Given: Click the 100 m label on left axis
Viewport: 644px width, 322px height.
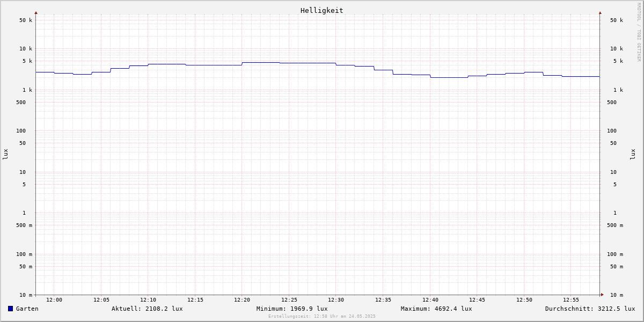Looking at the screenshot, I should coord(24,254).
